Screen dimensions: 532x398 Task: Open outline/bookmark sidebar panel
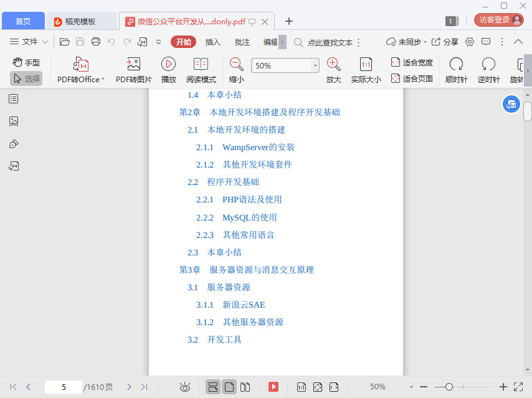coord(14,99)
